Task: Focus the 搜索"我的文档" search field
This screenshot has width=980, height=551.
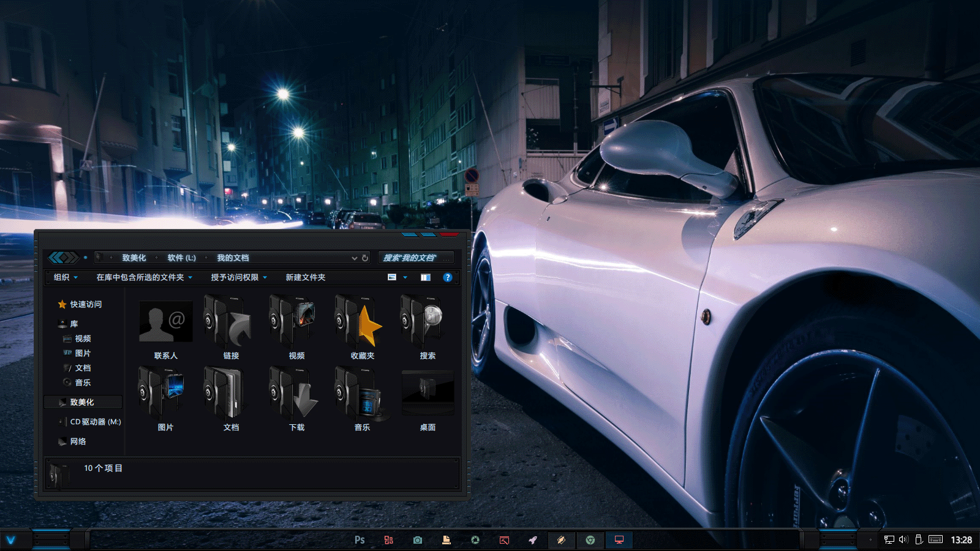Action: pos(416,258)
